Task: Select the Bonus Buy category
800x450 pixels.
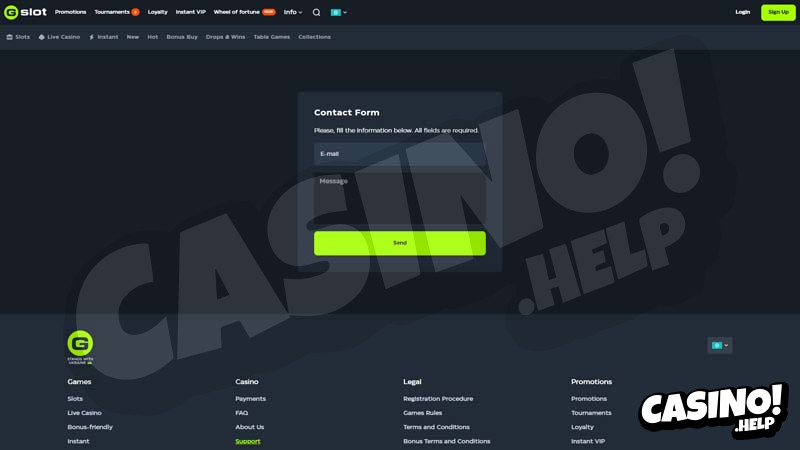Action: click(x=182, y=37)
